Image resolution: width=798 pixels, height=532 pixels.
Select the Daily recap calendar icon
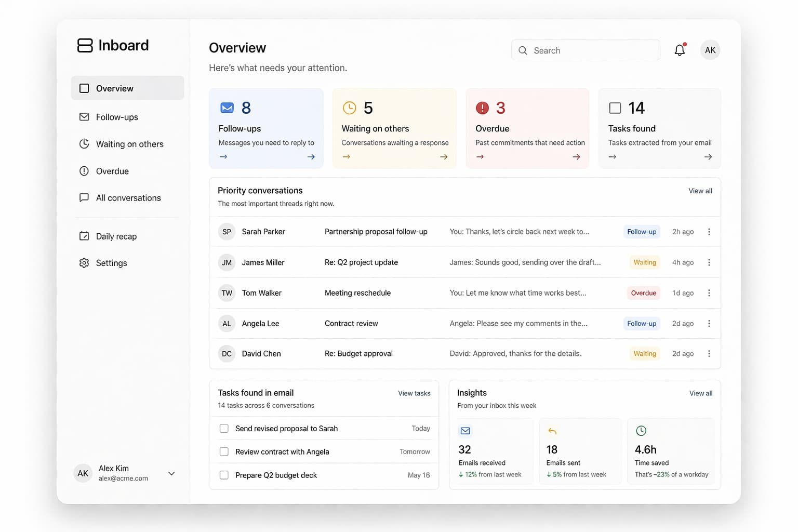coord(84,236)
